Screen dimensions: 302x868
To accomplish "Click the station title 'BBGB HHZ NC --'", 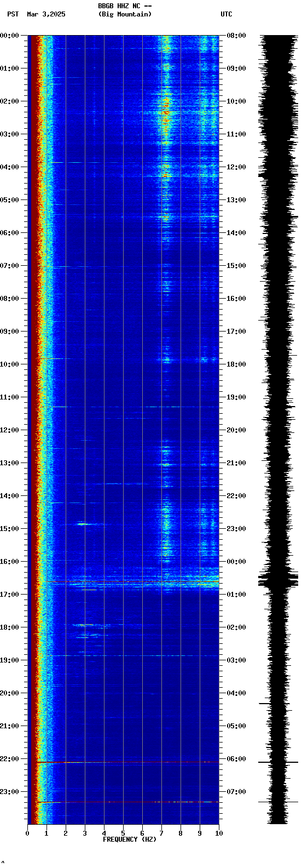I will [125, 6].
